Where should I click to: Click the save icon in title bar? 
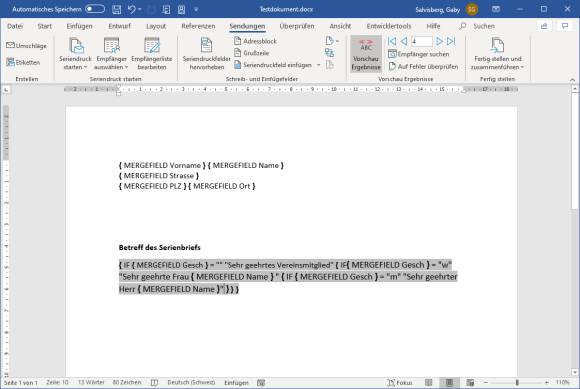click(x=117, y=9)
